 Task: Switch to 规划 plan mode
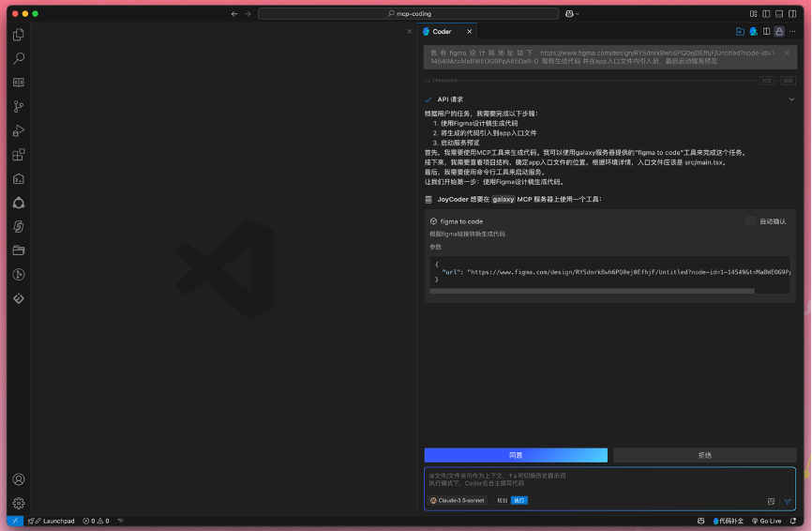503,500
